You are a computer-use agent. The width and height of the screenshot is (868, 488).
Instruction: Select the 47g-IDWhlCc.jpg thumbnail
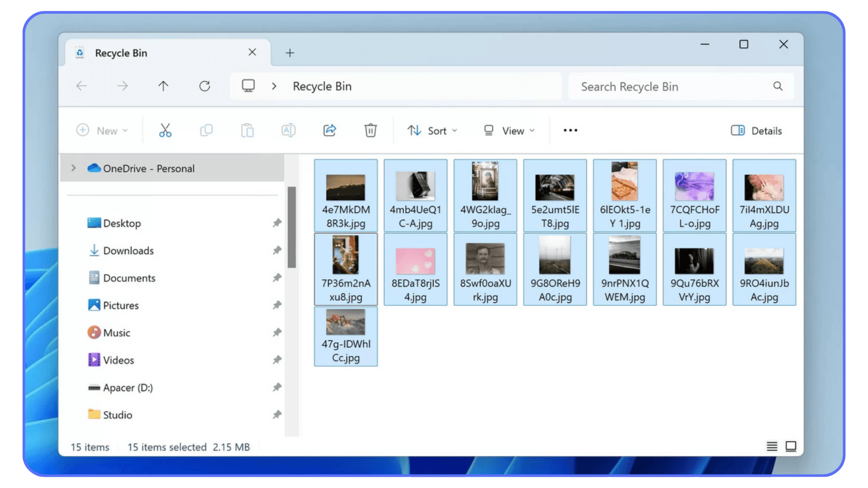point(346,337)
